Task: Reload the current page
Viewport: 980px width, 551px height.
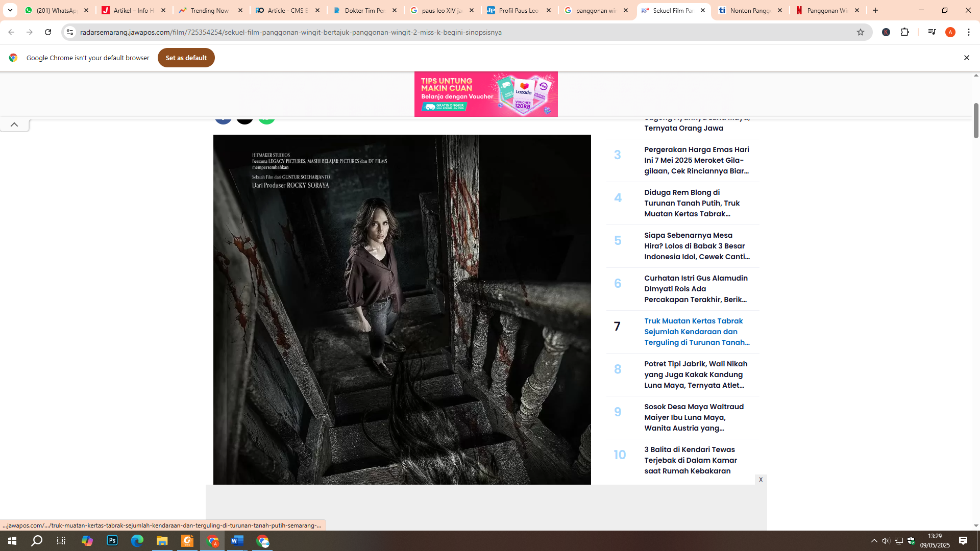Action: (x=48, y=32)
